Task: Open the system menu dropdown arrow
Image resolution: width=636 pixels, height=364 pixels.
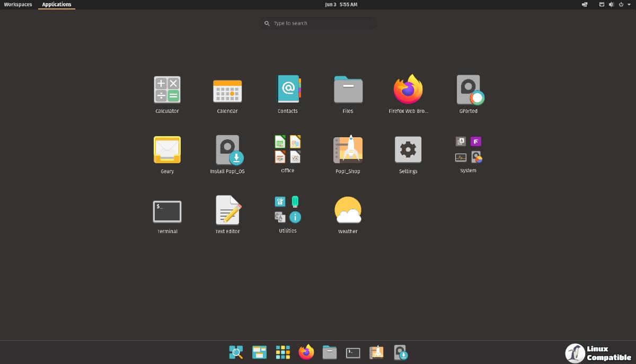Action: tap(629, 4)
